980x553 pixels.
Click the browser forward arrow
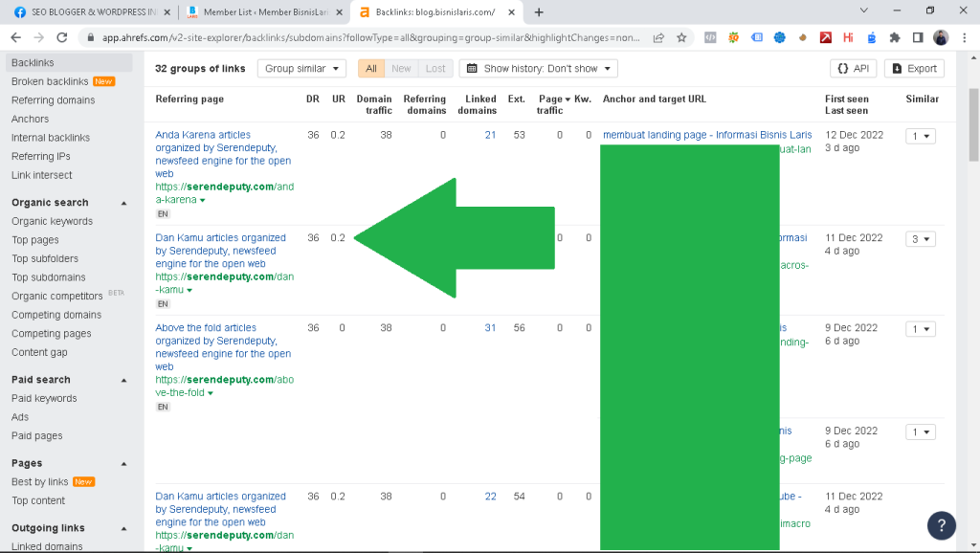point(38,37)
